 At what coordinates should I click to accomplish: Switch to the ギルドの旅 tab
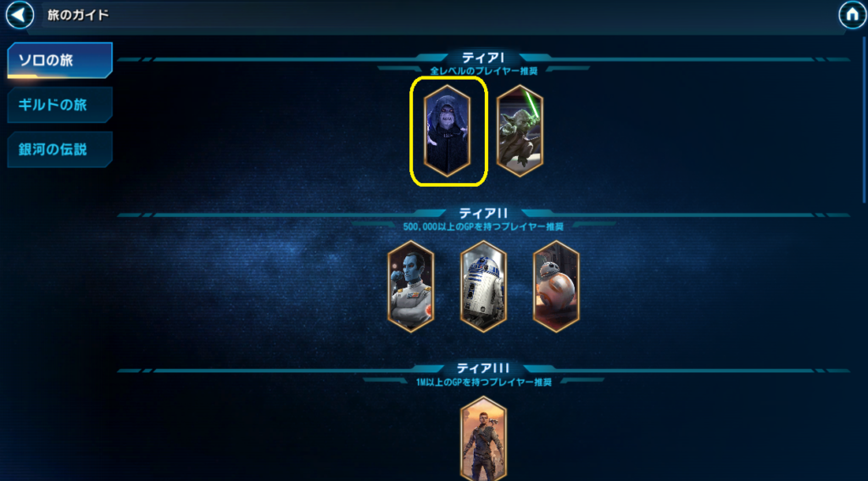coord(60,104)
